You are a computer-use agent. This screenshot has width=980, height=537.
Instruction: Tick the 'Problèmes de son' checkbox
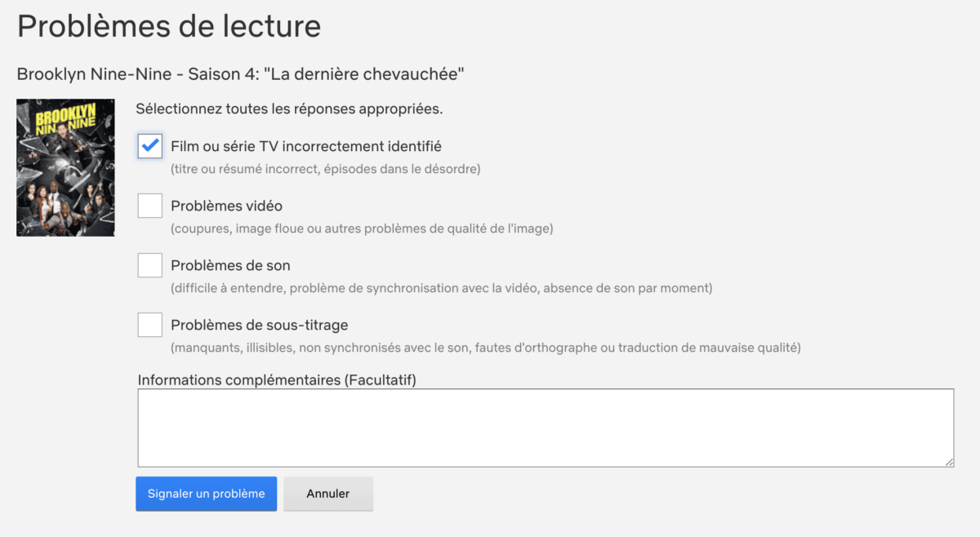click(x=150, y=265)
